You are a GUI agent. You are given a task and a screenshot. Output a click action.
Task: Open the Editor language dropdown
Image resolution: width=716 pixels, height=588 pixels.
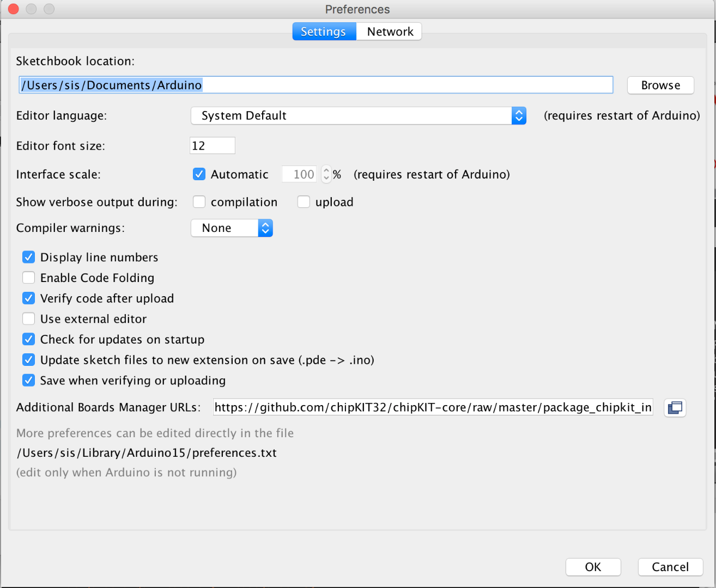pyautogui.click(x=359, y=115)
